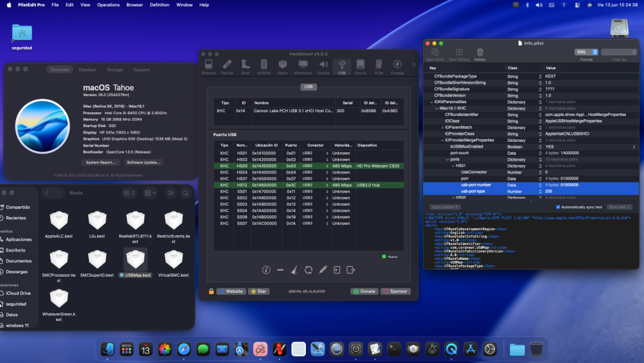Screen dimensions: 644x363
Task: Open the Browser menu
Action: [135, 5]
